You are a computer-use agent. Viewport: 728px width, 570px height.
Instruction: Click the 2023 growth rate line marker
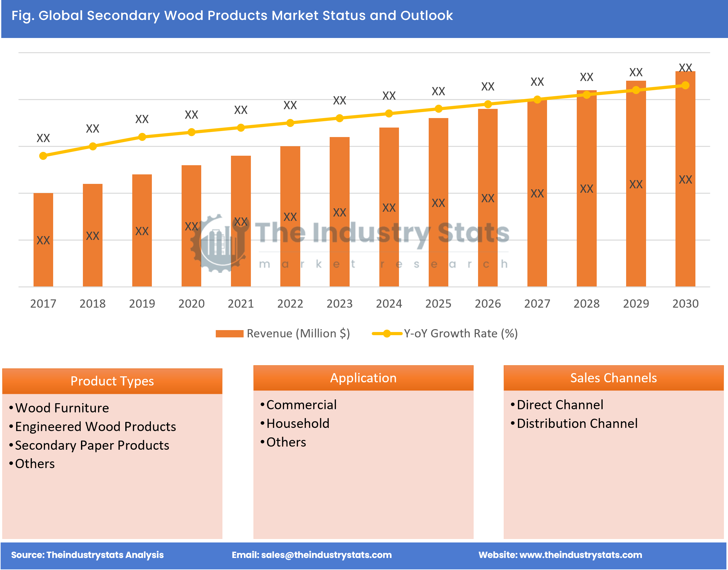[x=340, y=118]
